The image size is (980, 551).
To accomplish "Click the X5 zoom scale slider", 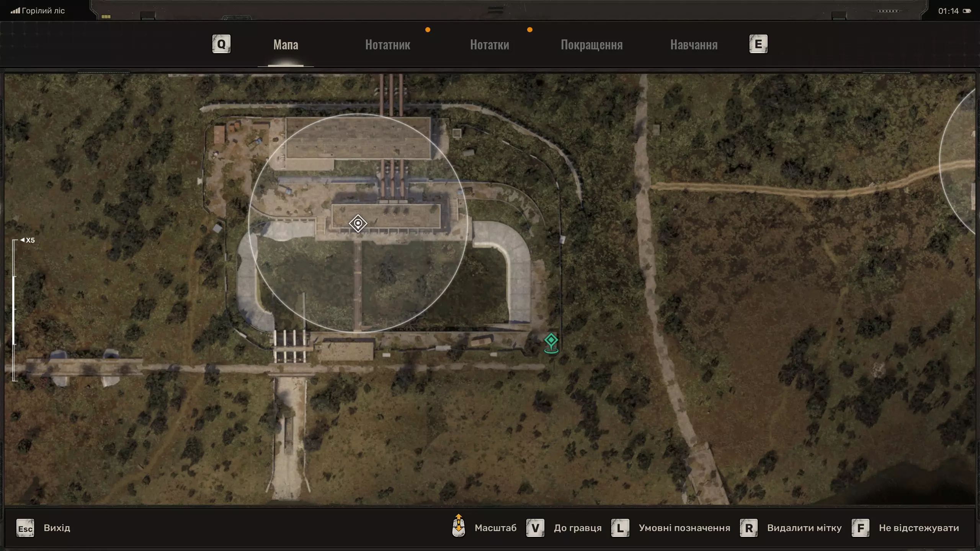I will pyautogui.click(x=15, y=310).
